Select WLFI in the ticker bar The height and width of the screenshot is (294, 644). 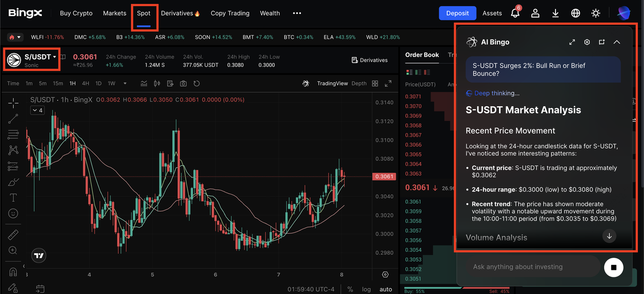tap(47, 37)
